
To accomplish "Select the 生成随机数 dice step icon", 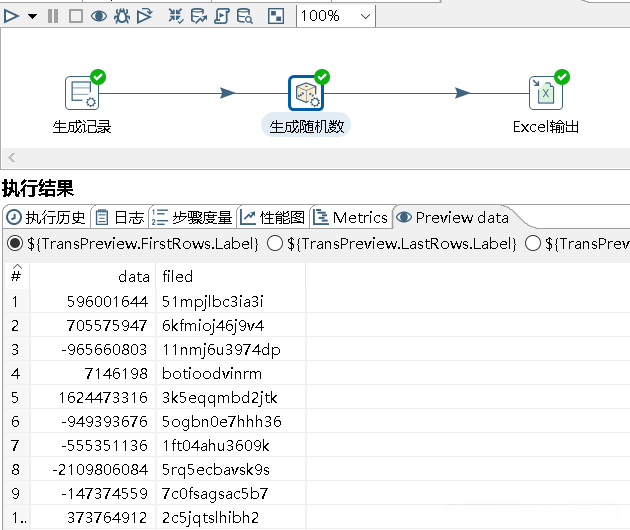I will (x=306, y=93).
